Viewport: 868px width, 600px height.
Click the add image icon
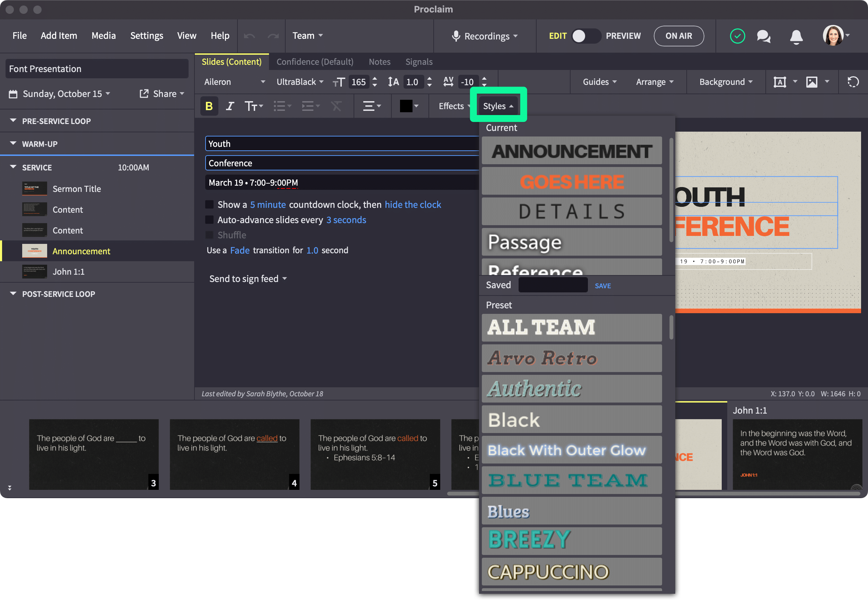812,82
